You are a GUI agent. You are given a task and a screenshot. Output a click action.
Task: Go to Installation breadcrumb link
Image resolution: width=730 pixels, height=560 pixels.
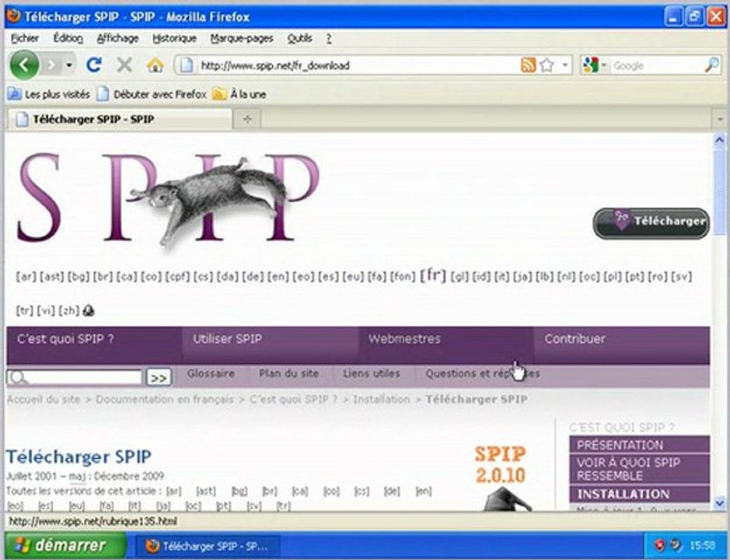pyautogui.click(x=382, y=399)
